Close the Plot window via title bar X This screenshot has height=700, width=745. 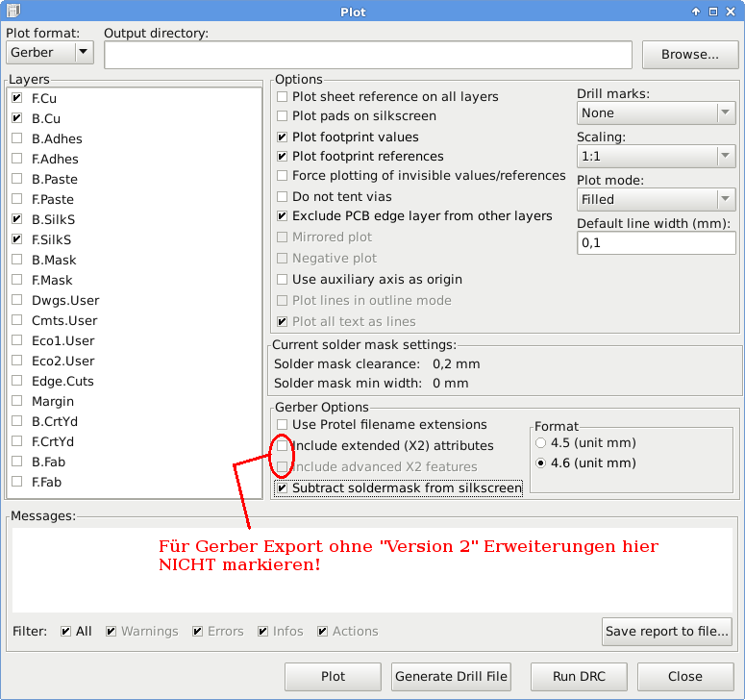(731, 12)
